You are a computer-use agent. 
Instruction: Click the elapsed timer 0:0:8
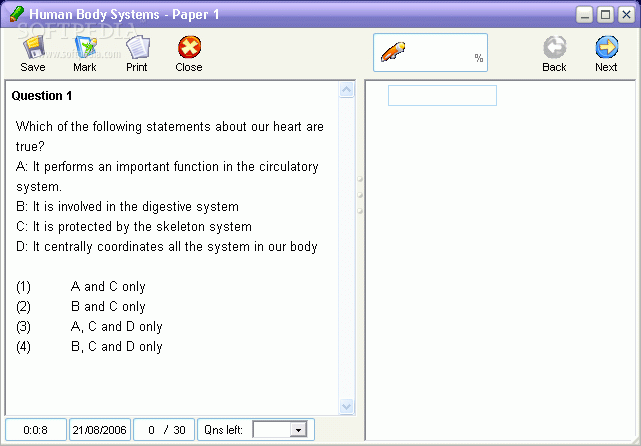point(36,430)
